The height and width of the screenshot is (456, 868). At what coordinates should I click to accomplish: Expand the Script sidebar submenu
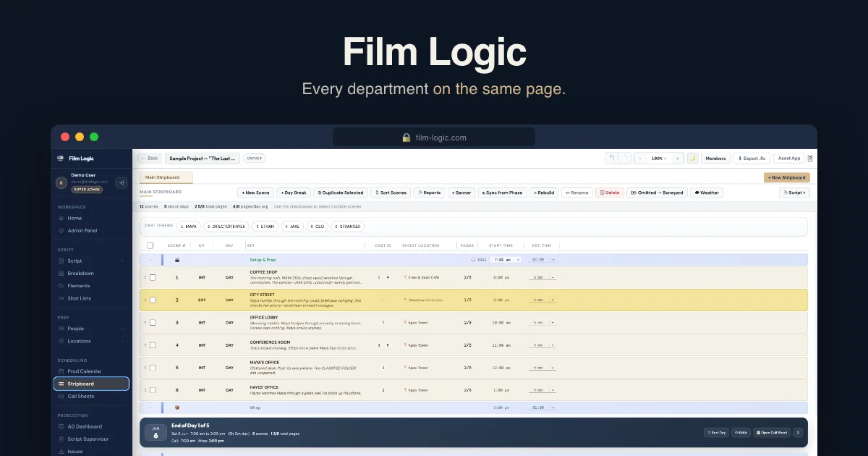click(x=122, y=261)
